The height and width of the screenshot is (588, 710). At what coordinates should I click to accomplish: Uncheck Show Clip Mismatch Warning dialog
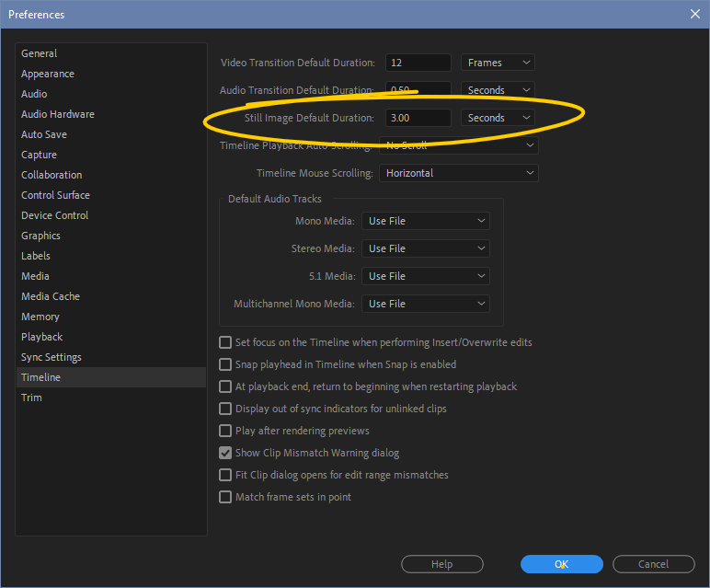click(225, 453)
